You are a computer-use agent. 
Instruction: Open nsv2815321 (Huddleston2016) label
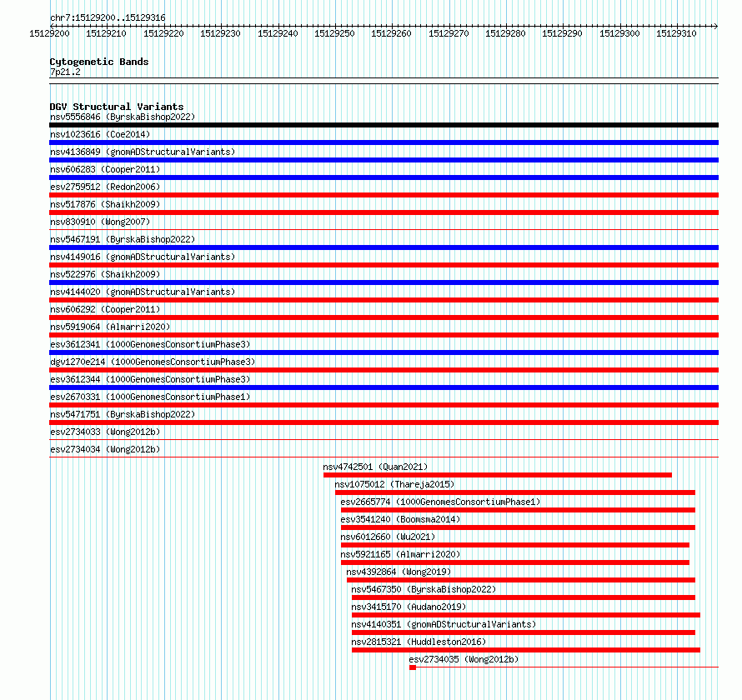[419, 642]
